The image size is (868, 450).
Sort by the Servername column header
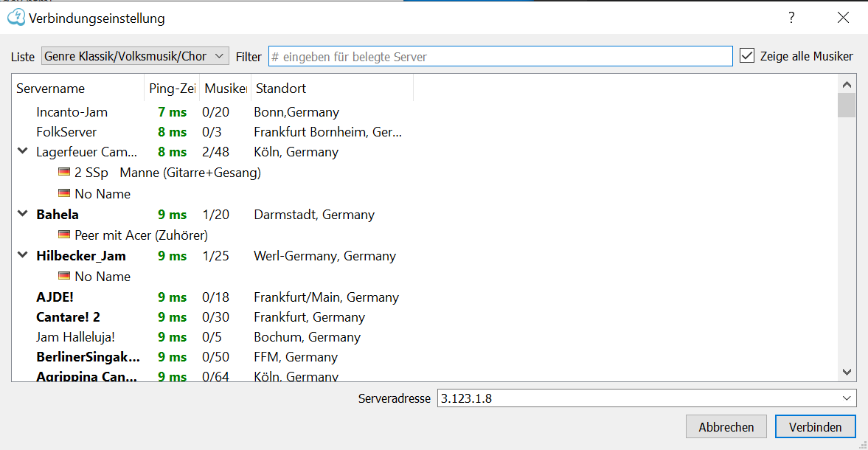point(78,89)
